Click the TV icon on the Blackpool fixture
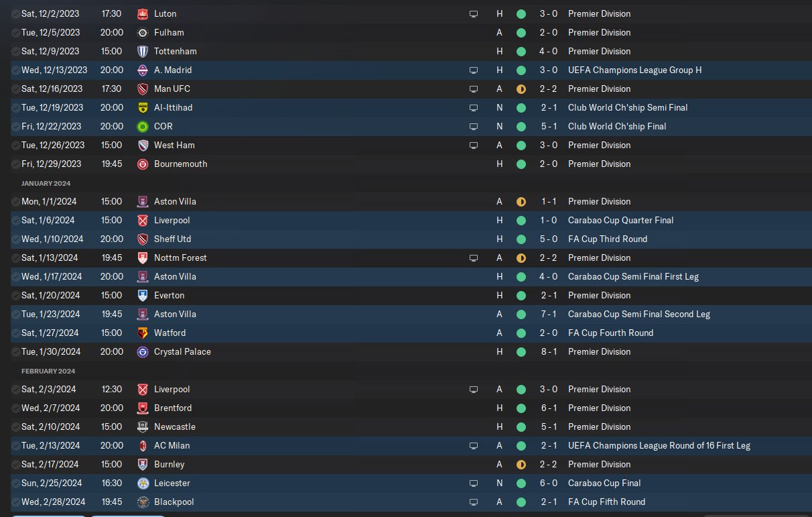The image size is (812, 517). tap(474, 502)
